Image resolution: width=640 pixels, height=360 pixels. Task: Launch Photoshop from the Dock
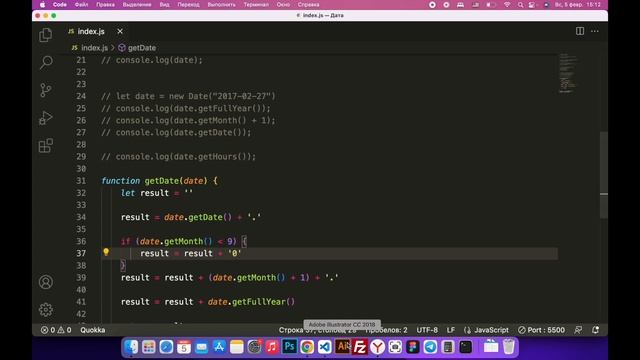click(289, 347)
